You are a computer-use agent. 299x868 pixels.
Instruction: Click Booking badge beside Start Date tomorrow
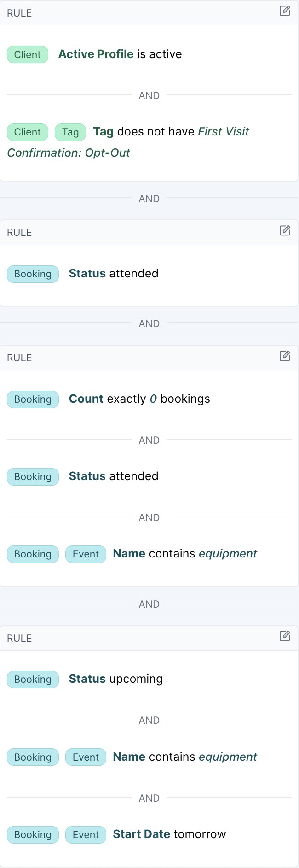click(x=33, y=835)
